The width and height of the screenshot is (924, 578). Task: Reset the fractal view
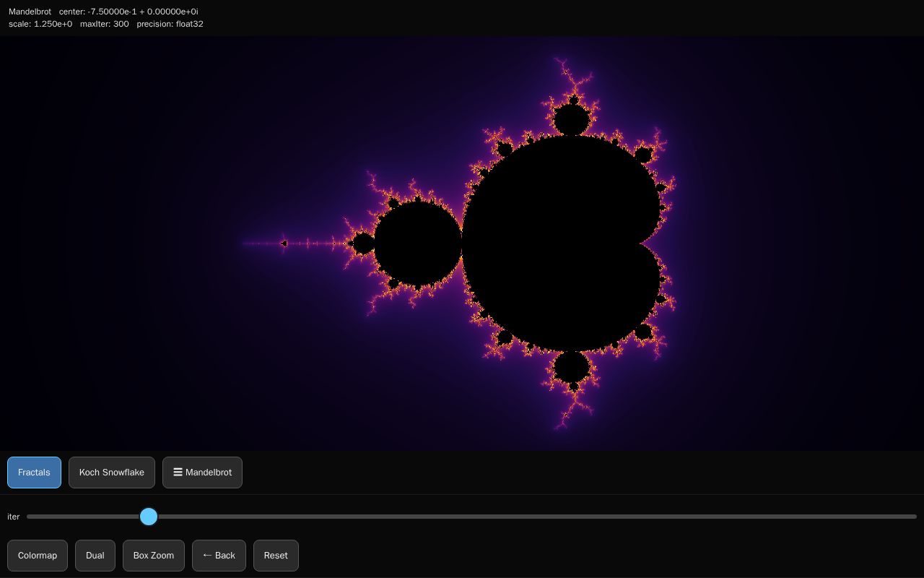pyautogui.click(x=276, y=556)
